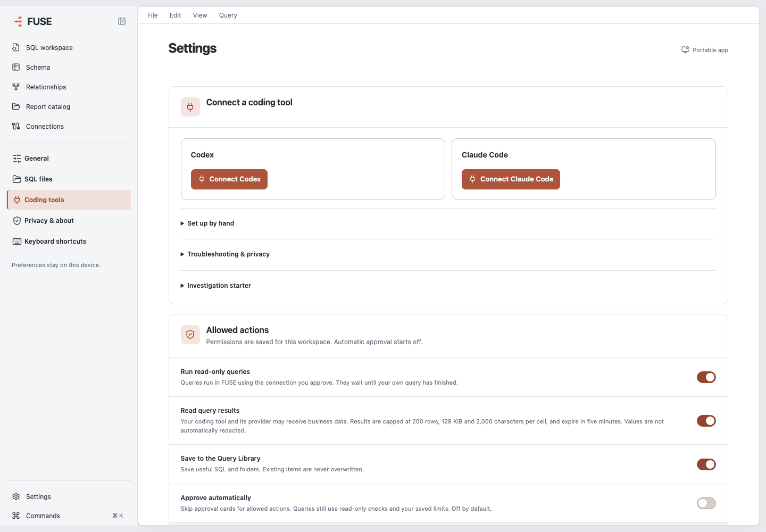The width and height of the screenshot is (766, 532).
Task: Open the Query menu
Action: pos(228,15)
